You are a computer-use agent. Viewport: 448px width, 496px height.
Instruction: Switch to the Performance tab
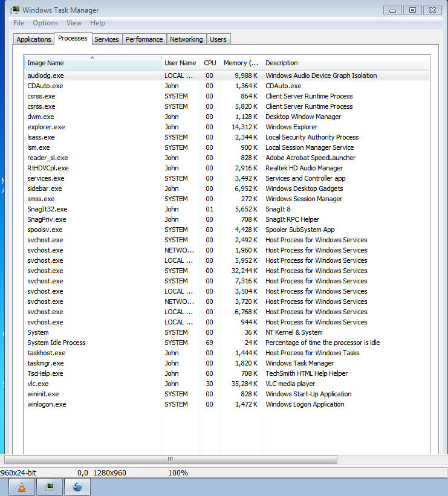(144, 39)
